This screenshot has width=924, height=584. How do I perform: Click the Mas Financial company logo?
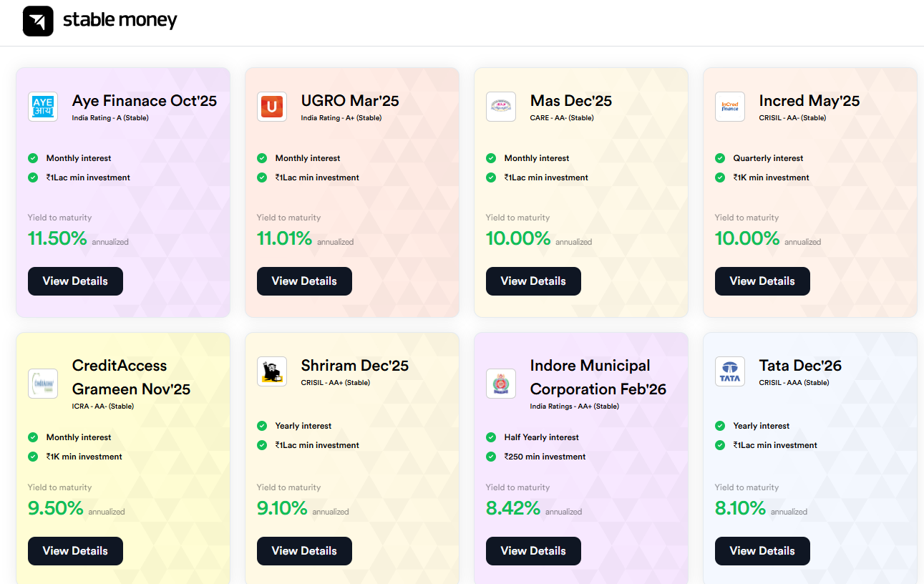(x=501, y=107)
